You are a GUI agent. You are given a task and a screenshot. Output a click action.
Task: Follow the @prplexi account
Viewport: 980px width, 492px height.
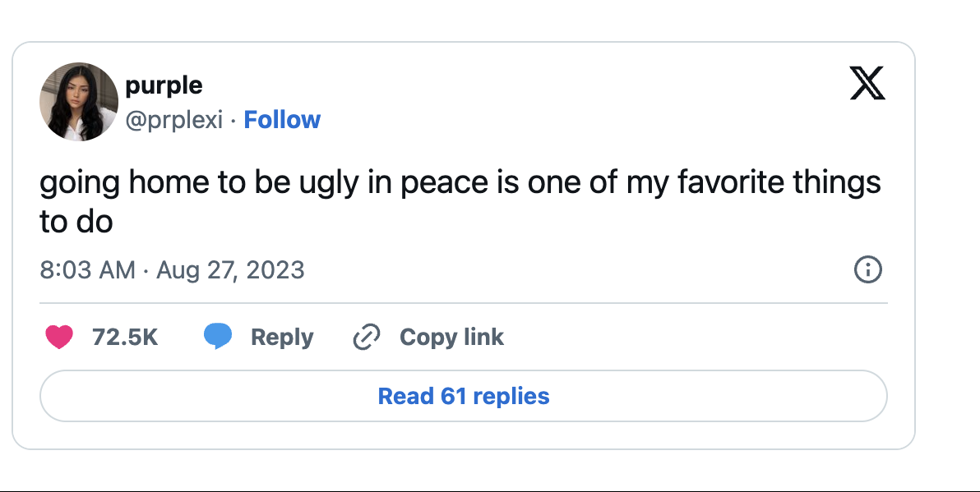(x=282, y=120)
